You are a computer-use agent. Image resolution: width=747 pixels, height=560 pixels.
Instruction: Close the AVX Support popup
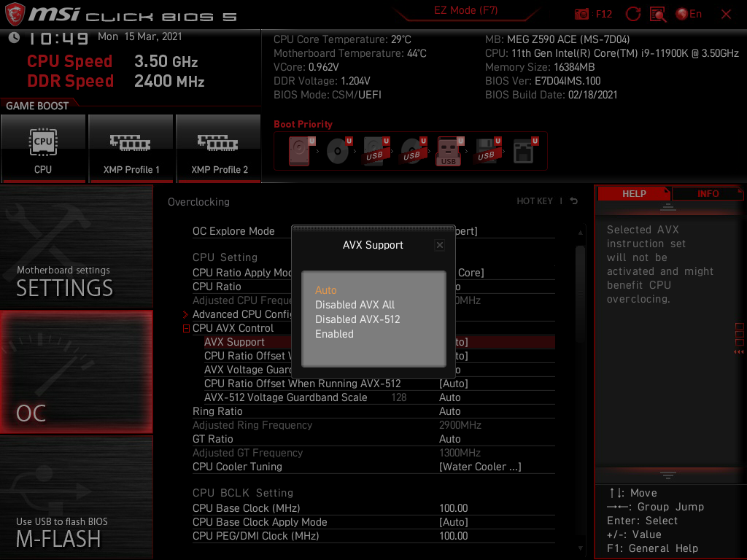click(440, 245)
